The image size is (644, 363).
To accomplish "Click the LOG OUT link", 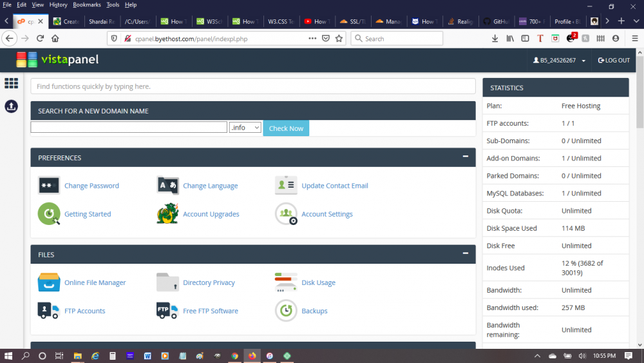I will pos(614,61).
